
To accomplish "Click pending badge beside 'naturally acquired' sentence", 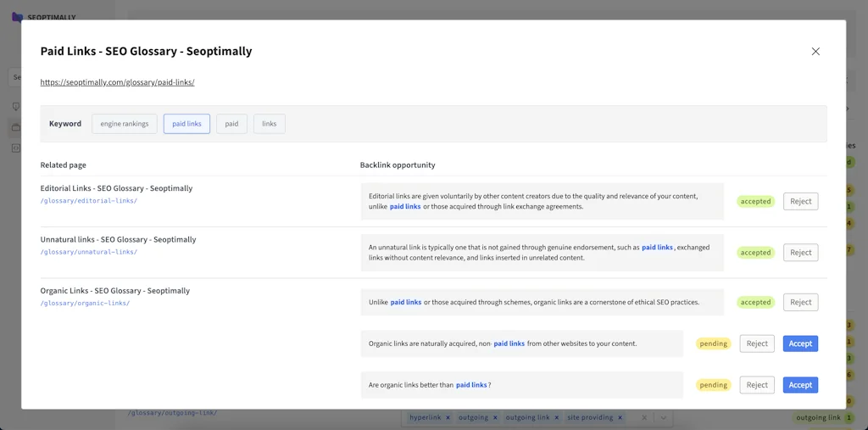I will click(x=713, y=343).
